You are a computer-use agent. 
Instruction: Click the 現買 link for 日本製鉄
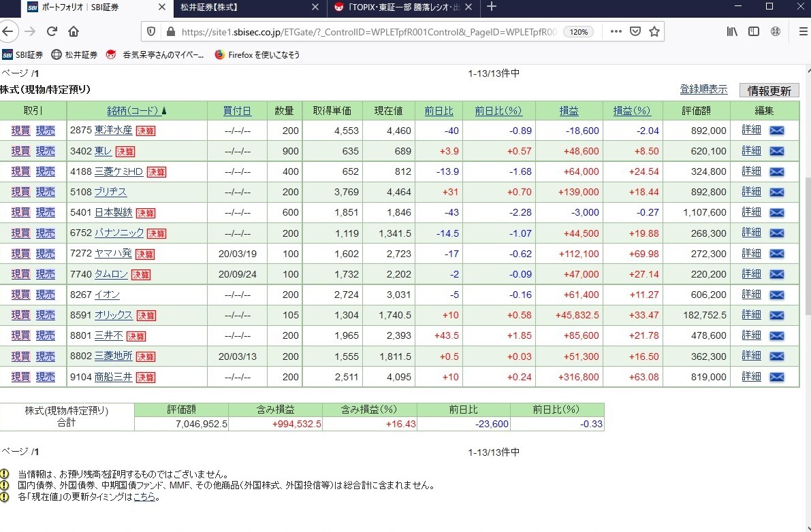20,212
